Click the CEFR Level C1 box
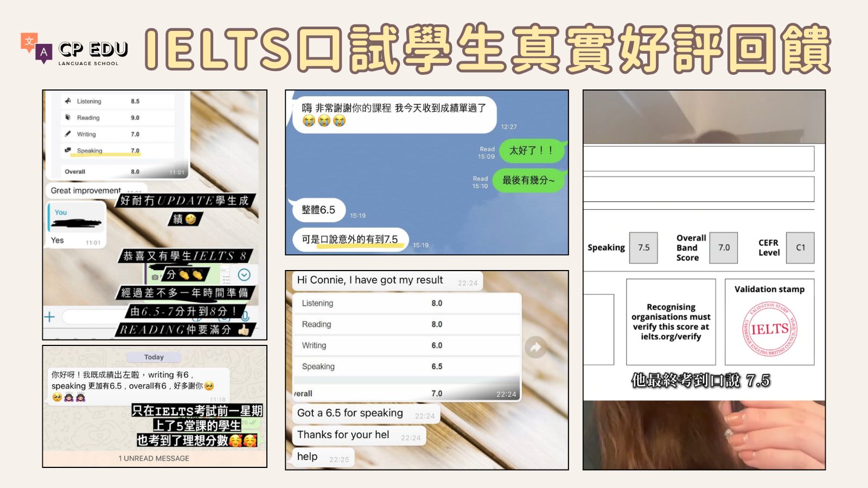Viewport: 868px width, 488px height. click(800, 248)
